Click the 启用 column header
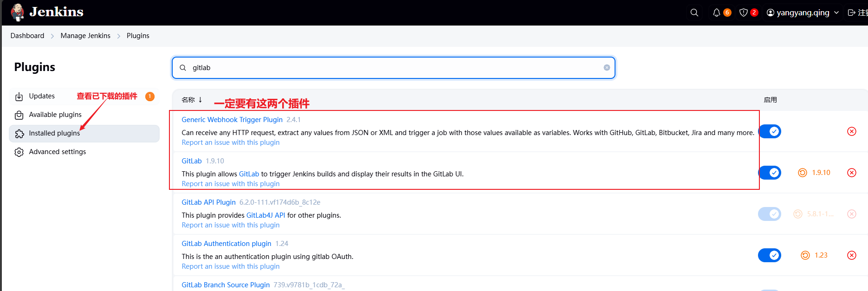This screenshot has height=291, width=868. 770,100
